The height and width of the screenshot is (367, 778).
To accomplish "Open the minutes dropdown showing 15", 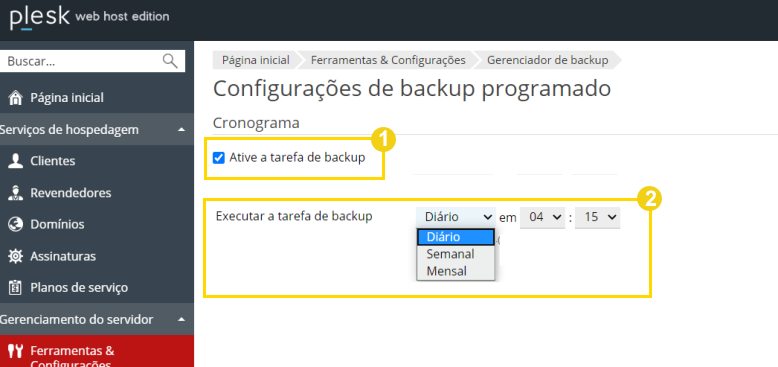I will 597,217.
